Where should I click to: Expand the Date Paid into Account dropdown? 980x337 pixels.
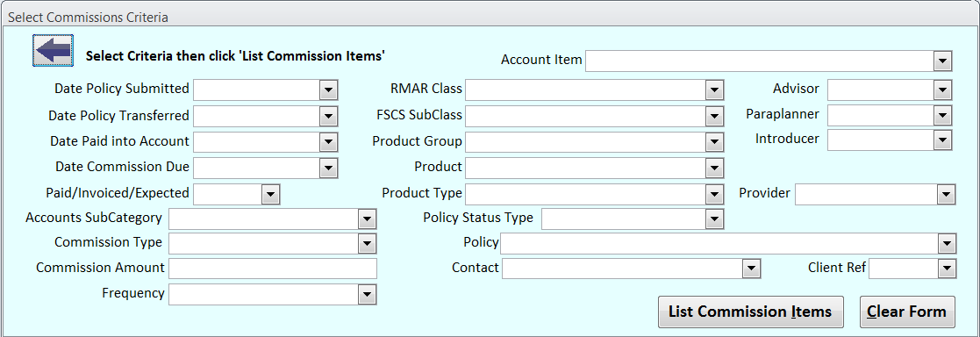(x=329, y=142)
